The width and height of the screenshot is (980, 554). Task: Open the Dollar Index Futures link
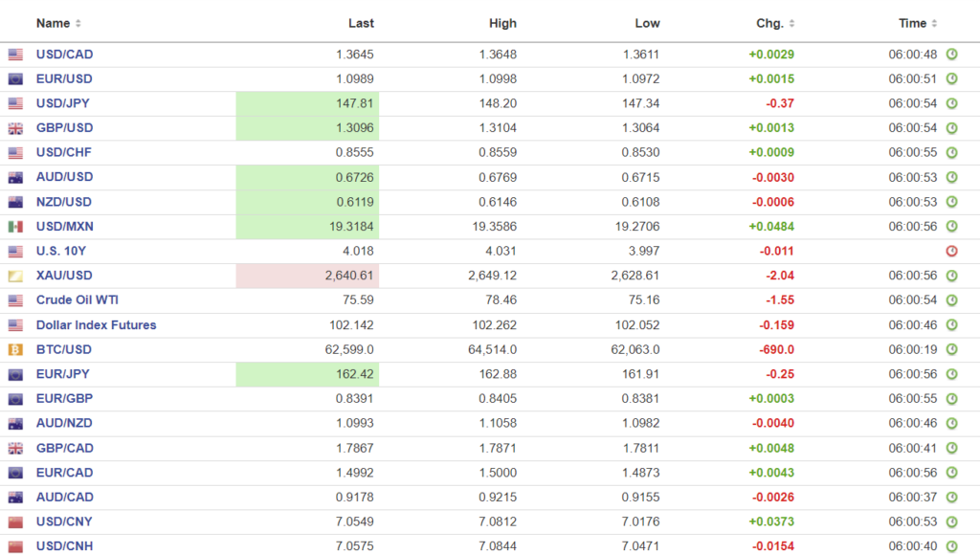(x=96, y=325)
